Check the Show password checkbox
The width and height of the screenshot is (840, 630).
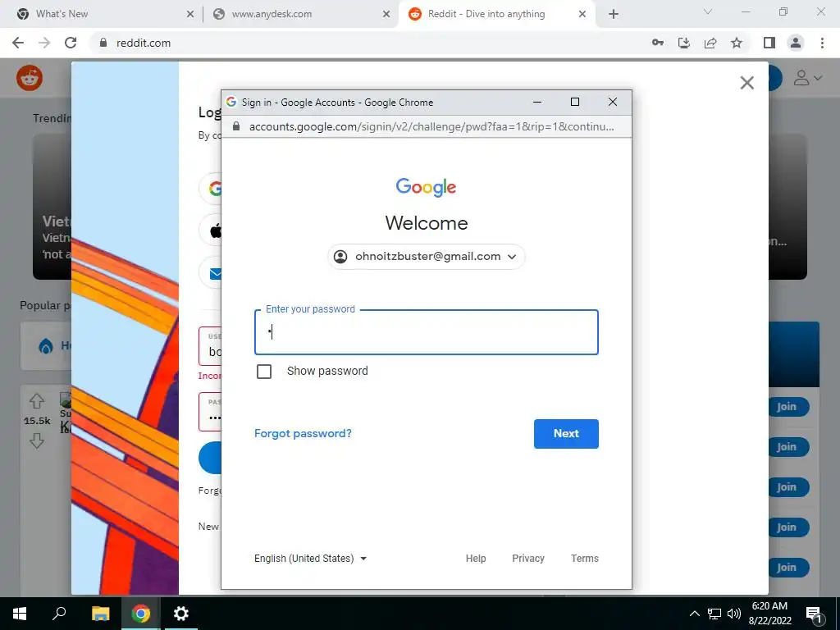[x=264, y=372]
